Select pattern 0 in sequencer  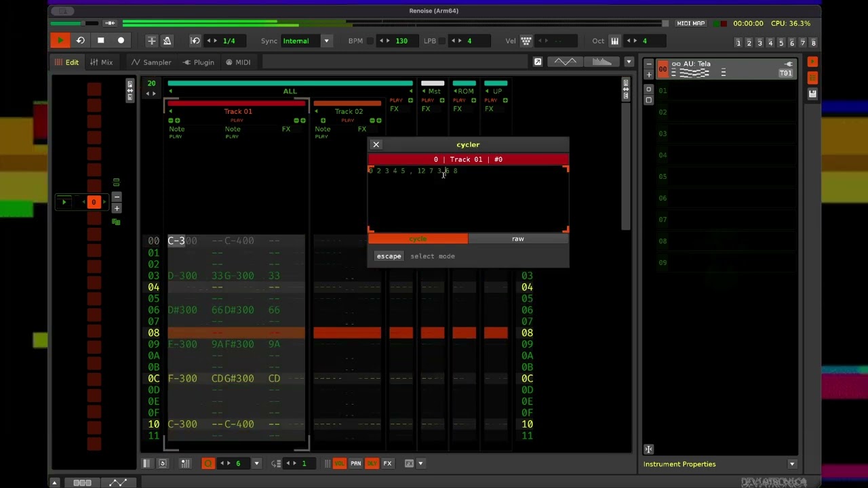(94, 202)
